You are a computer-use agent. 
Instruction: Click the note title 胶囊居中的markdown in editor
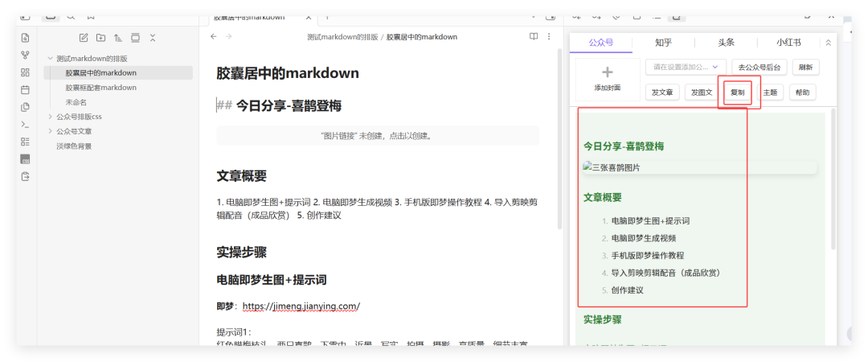(287, 73)
